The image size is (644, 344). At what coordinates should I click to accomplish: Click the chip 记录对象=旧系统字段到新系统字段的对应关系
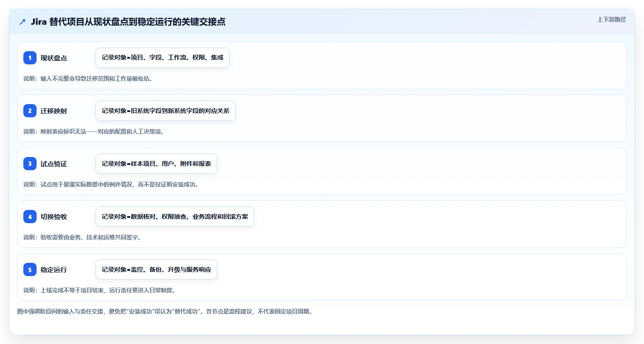166,111
